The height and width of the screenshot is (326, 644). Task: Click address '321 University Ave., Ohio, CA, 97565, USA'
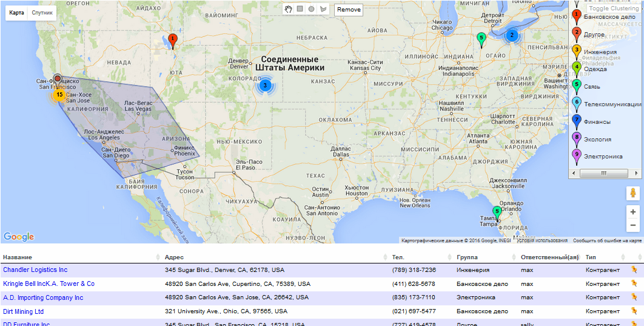pyautogui.click(x=226, y=311)
